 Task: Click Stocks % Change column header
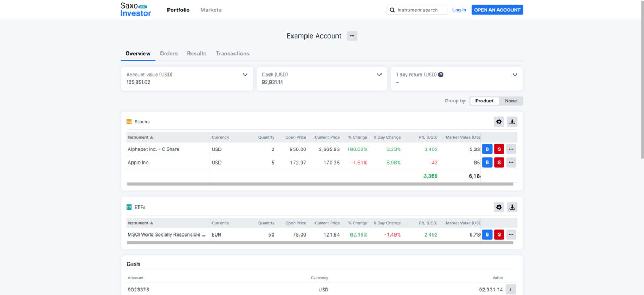[x=357, y=137]
